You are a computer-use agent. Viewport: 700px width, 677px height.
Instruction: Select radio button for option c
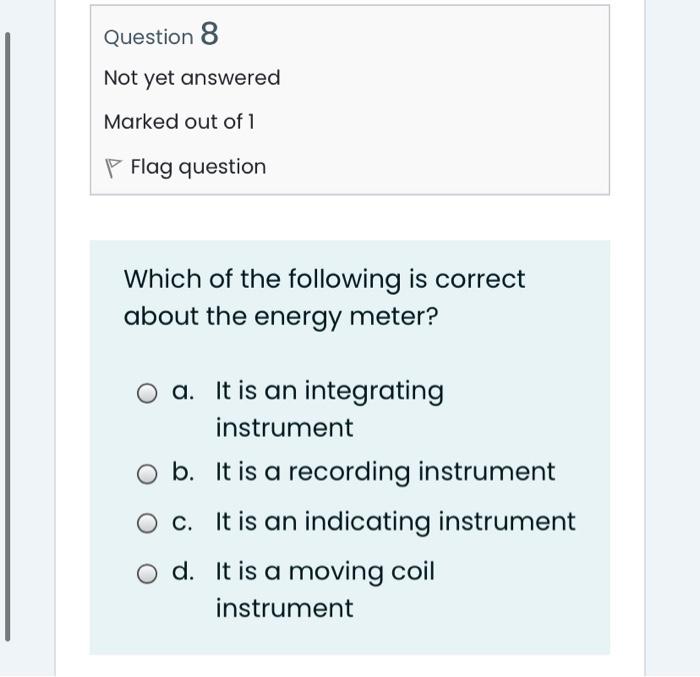(148, 523)
